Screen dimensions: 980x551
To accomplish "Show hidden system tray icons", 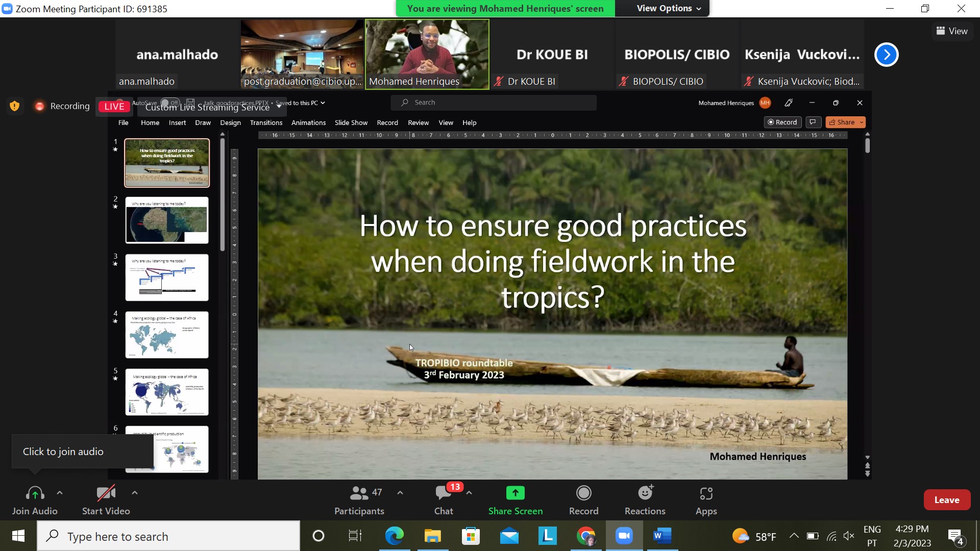I will 794,536.
